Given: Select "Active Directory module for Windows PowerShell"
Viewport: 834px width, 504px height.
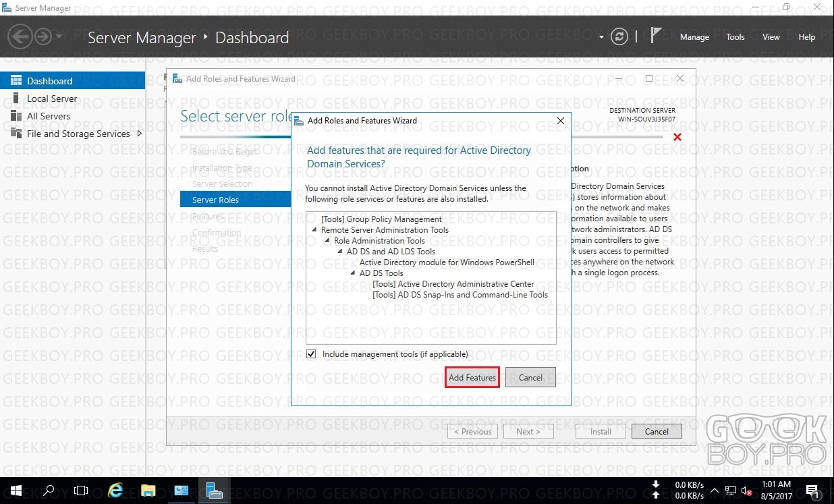Looking at the screenshot, I should pos(447,262).
